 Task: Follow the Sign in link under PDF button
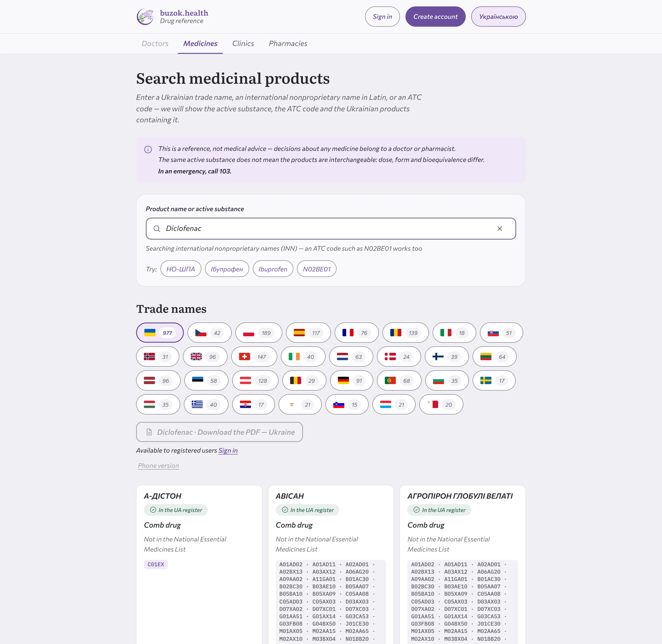228,451
